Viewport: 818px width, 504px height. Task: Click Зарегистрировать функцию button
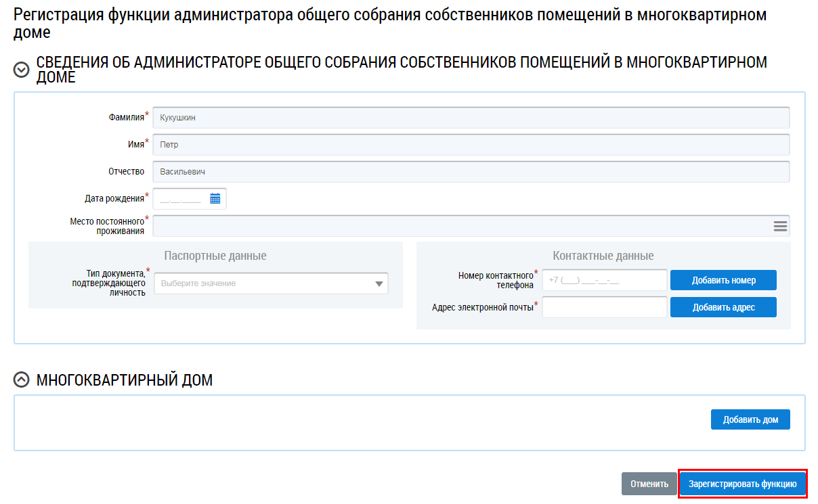(x=742, y=484)
